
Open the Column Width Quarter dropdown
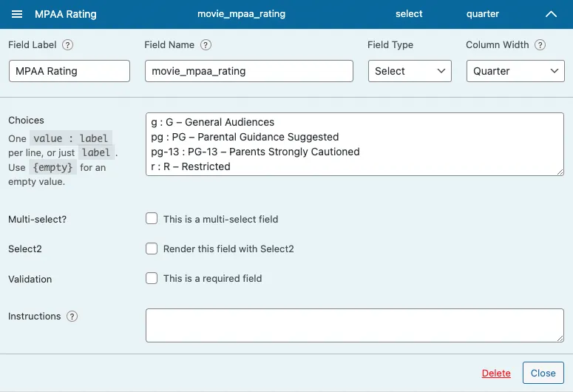(x=515, y=71)
